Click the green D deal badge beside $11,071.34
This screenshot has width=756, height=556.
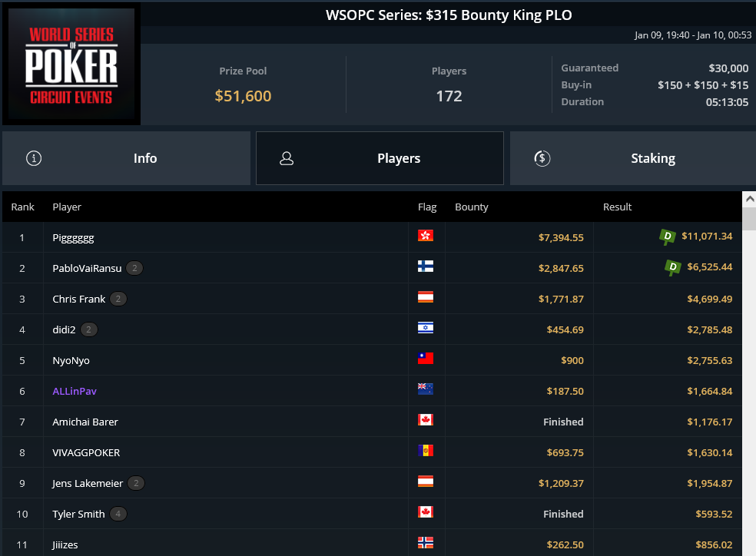point(668,237)
